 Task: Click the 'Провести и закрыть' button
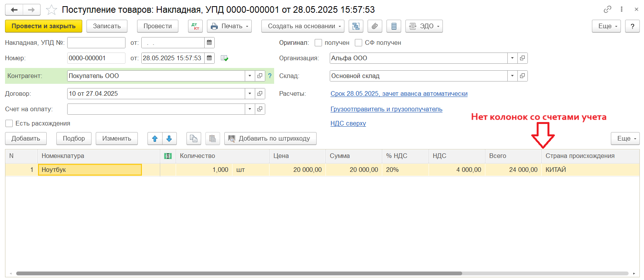43,26
